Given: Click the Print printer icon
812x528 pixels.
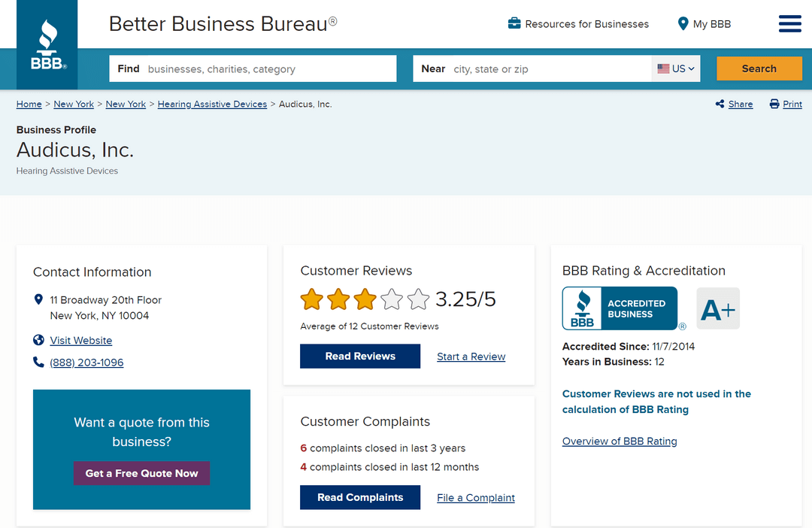Looking at the screenshot, I should [x=774, y=105].
